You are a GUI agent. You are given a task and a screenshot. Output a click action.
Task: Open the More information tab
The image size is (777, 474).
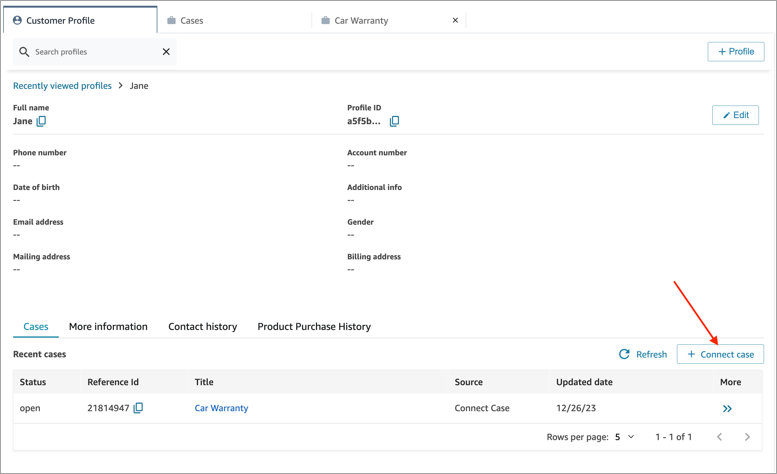[x=108, y=327]
